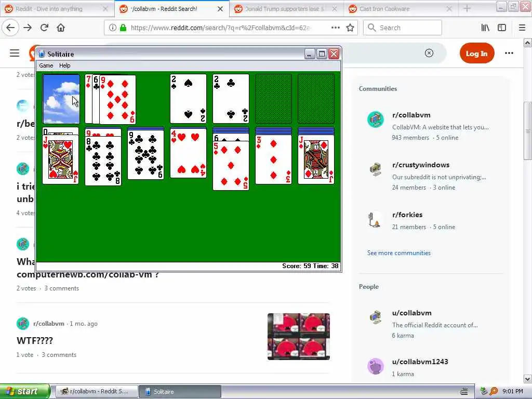Close the r/collabvm Reddit Search tab
The image size is (532, 399).
tap(220, 9)
